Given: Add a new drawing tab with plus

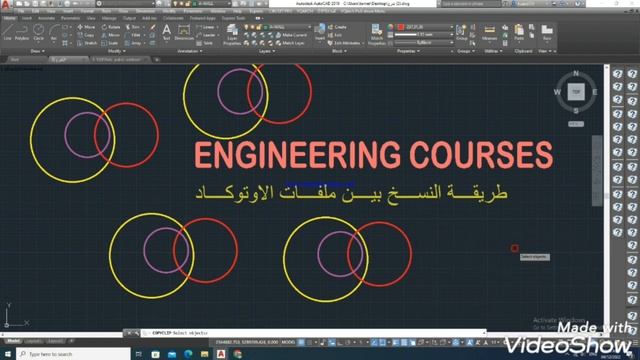Looking at the screenshot, I should (157, 60).
